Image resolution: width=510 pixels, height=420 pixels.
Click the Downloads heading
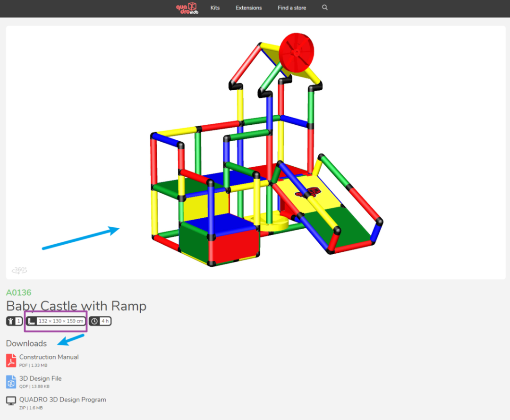click(x=26, y=343)
